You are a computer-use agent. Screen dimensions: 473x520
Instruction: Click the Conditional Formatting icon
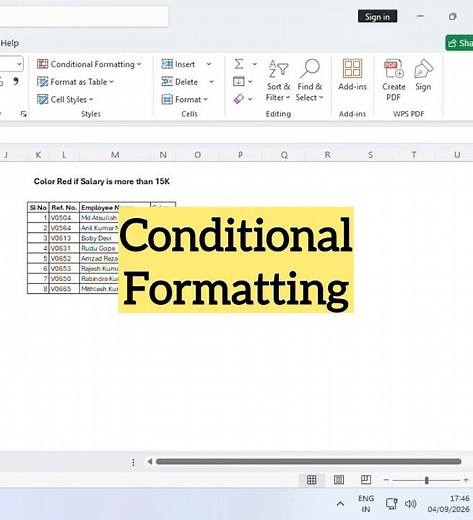click(42, 64)
